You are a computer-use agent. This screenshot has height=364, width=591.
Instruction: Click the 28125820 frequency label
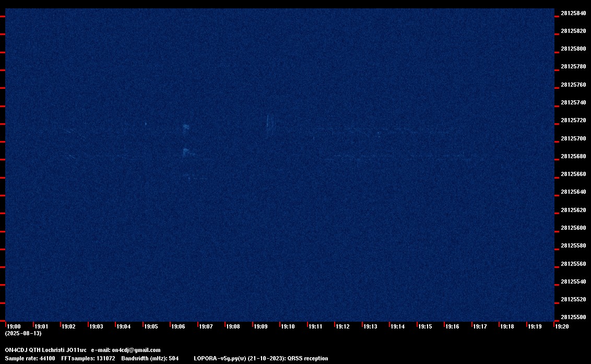point(573,31)
